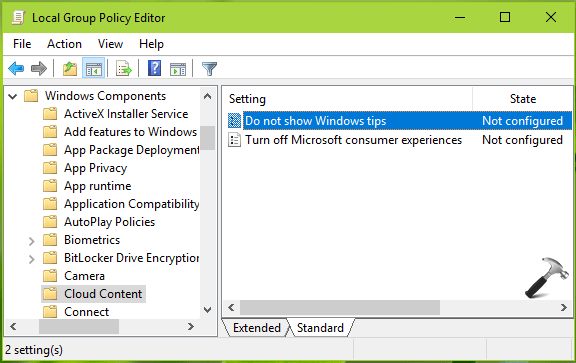This screenshot has height=363, width=576.
Task: Switch to the Standard tab
Action: (320, 327)
